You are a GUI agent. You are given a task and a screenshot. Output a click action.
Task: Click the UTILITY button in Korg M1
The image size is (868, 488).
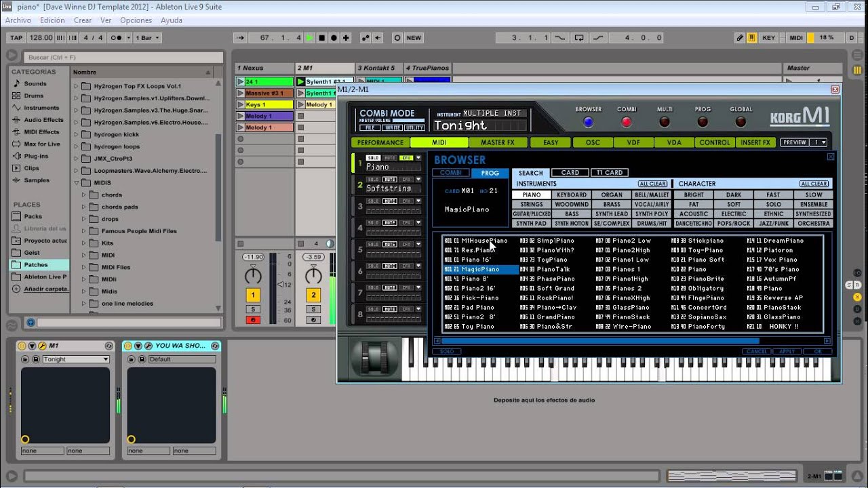pyautogui.click(x=414, y=128)
